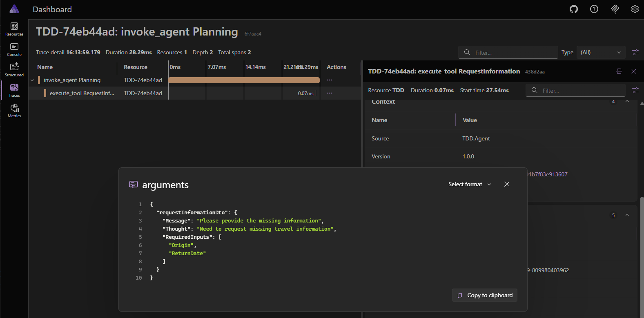This screenshot has height=318, width=644.
Task: Open the Type (All) dropdown
Action: [x=600, y=52]
